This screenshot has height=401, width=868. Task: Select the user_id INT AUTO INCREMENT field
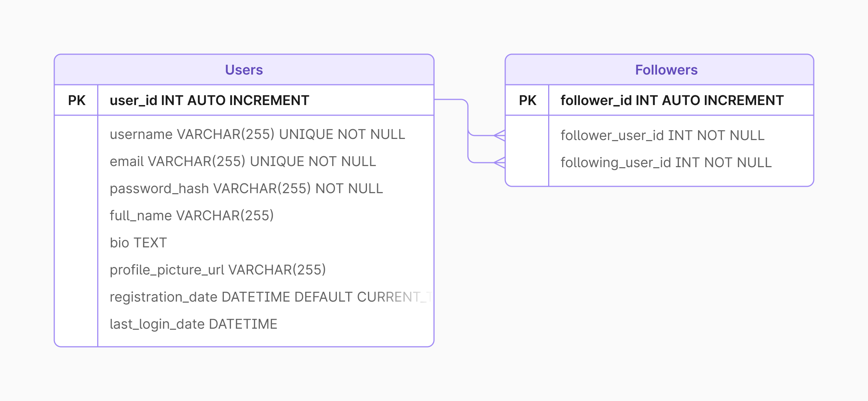(209, 101)
